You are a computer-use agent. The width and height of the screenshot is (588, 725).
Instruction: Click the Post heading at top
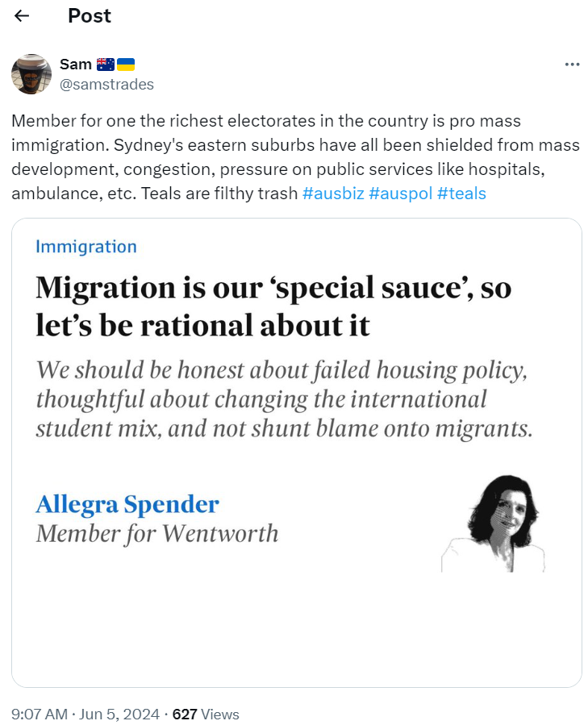coord(90,16)
